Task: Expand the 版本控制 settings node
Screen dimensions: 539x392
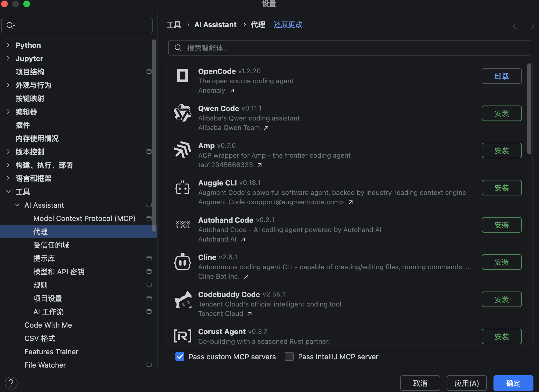Action: click(8, 152)
